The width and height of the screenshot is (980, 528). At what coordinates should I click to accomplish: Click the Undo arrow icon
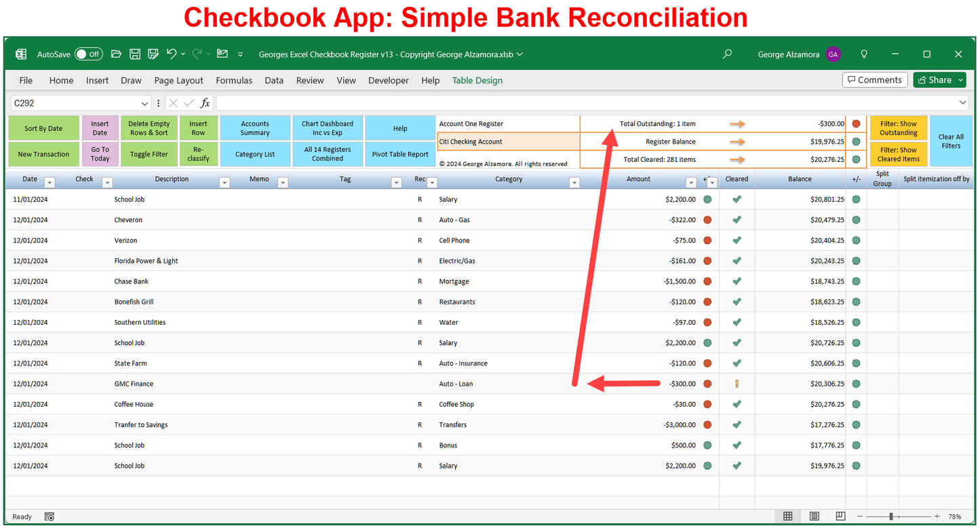(x=171, y=54)
